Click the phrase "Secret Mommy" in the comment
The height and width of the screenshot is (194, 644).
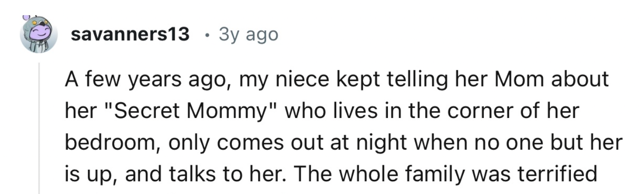(188, 112)
